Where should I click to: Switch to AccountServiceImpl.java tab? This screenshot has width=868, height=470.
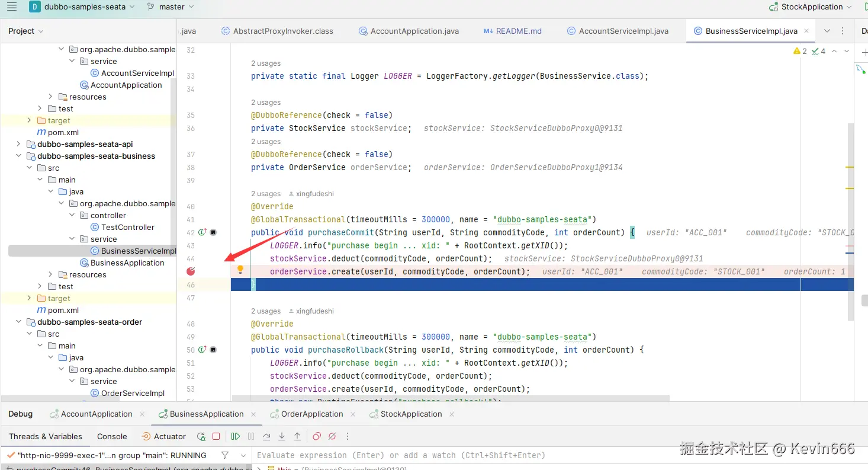click(x=618, y=31)
